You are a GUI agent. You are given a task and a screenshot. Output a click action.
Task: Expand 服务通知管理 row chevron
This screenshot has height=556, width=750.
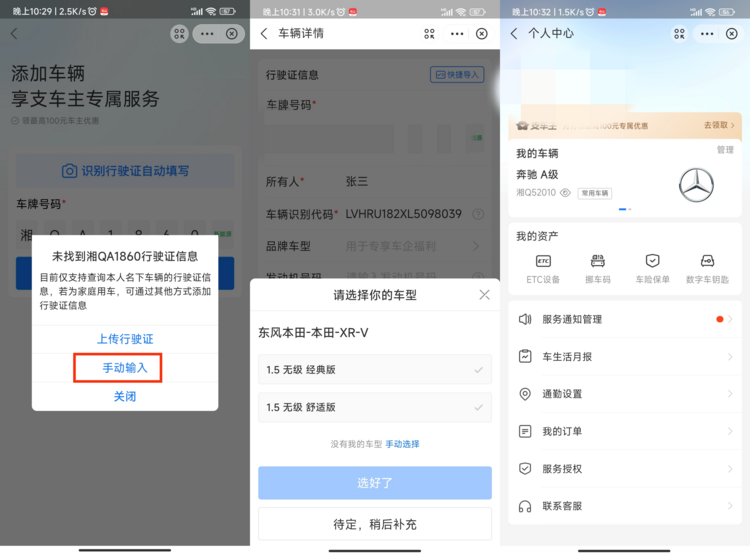click(x=730, y=319)
